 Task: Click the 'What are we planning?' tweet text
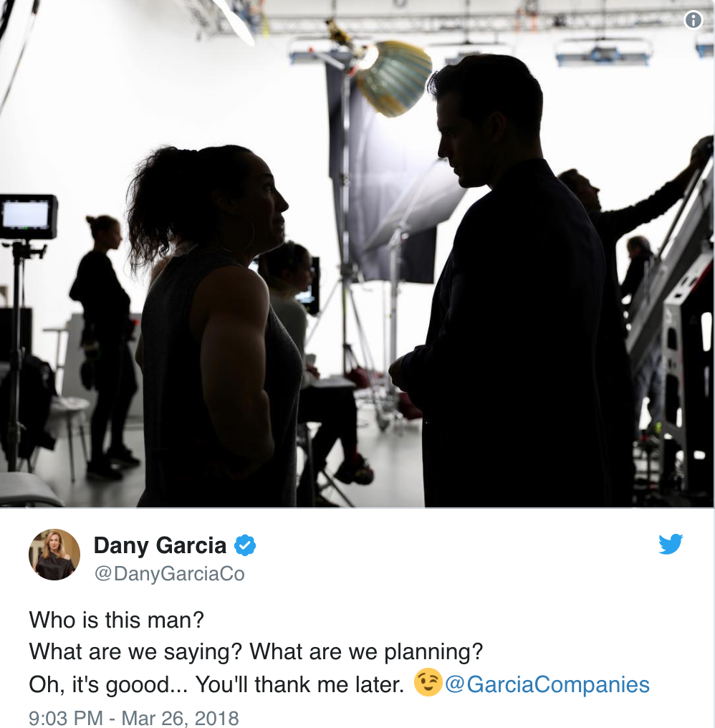coord(366,652)
